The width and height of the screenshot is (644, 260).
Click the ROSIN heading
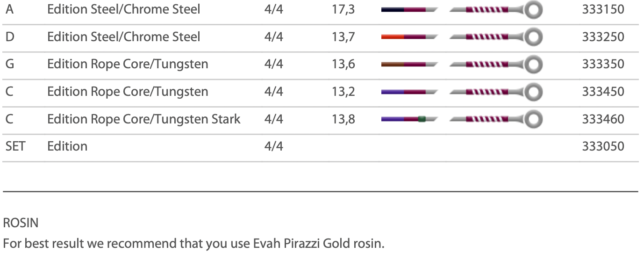(x=21, y=224)
